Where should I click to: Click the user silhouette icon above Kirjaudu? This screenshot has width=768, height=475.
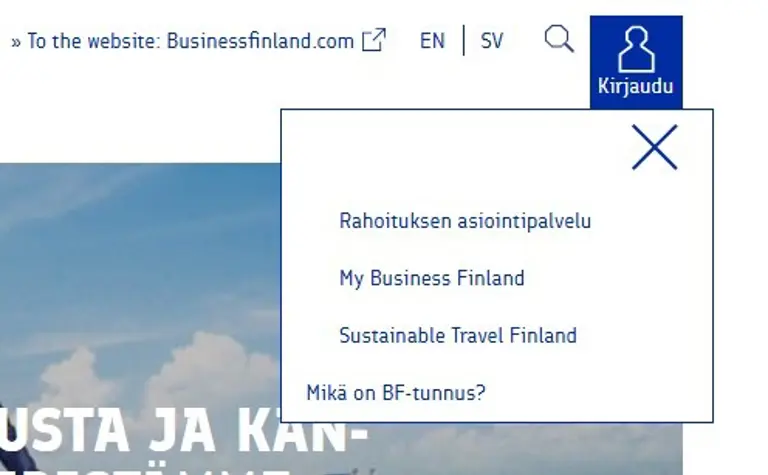636,47
